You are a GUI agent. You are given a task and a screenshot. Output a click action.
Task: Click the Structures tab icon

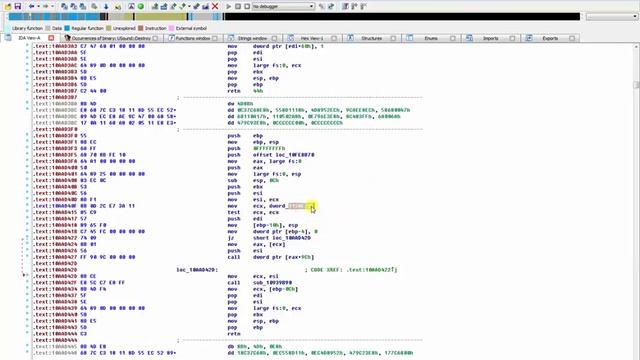[350, 38]
